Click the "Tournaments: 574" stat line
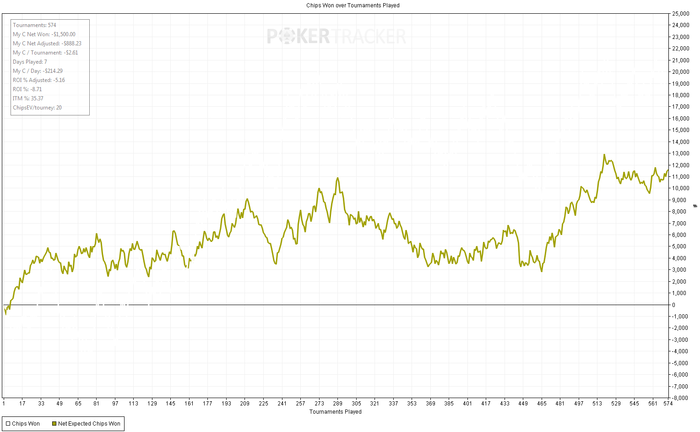The height and width of the screenshot is (432, 700). [34, 25]
